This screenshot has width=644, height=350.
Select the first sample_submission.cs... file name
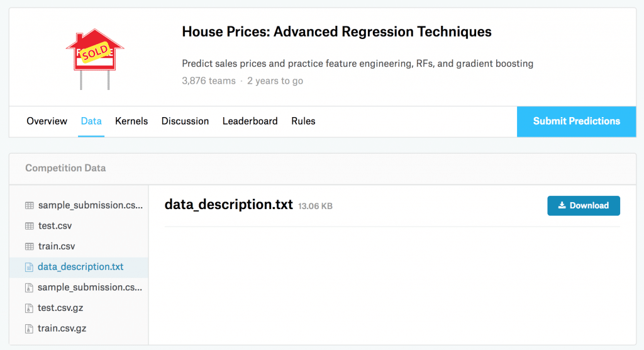coord(91,205)
